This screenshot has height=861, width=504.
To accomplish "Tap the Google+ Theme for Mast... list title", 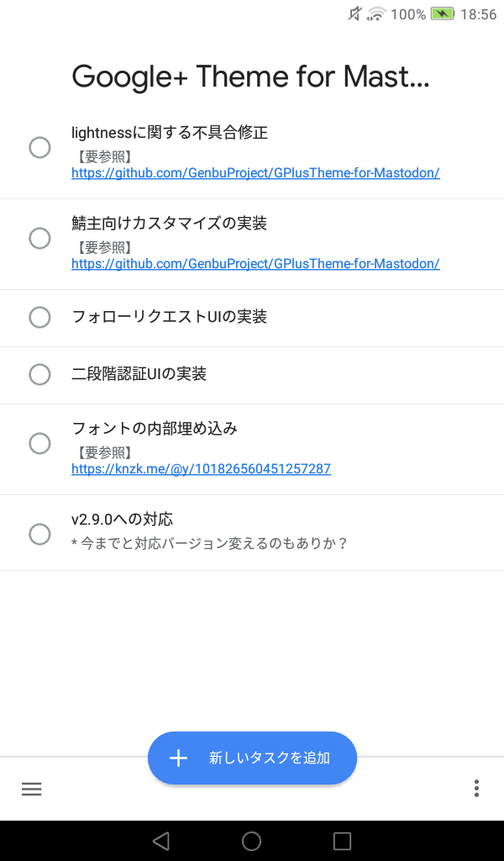I will point(250,77).
